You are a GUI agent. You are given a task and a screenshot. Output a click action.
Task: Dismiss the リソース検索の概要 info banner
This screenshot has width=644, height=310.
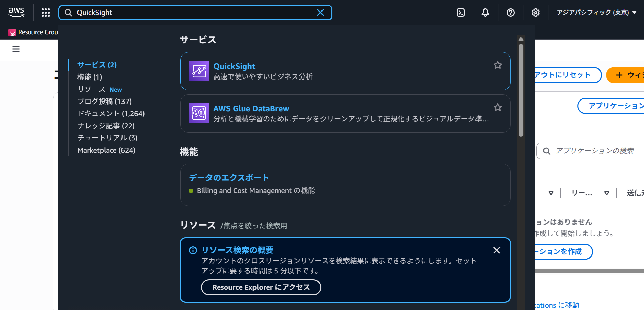[x=496, y=250]
